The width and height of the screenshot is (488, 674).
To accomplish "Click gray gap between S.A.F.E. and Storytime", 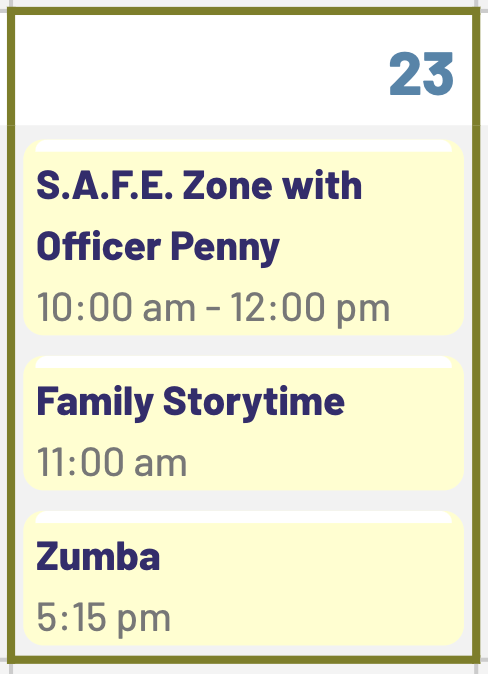I will [x=243, y=346].
